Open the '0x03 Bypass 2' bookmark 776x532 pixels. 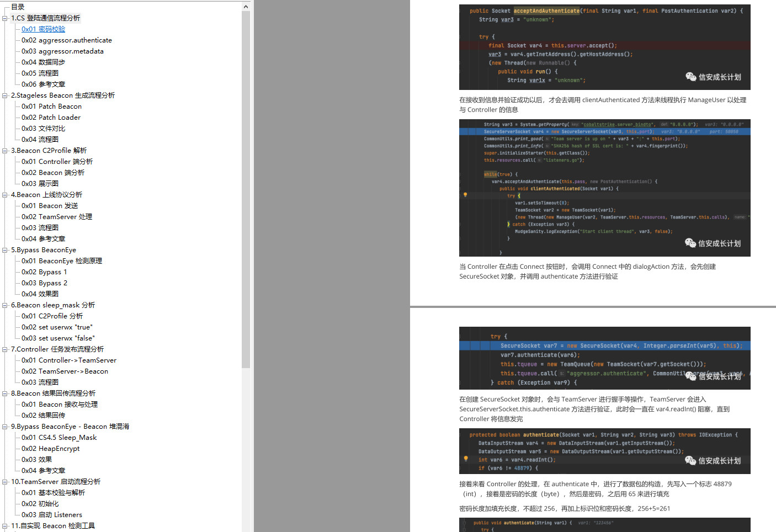tap(44, 283)
